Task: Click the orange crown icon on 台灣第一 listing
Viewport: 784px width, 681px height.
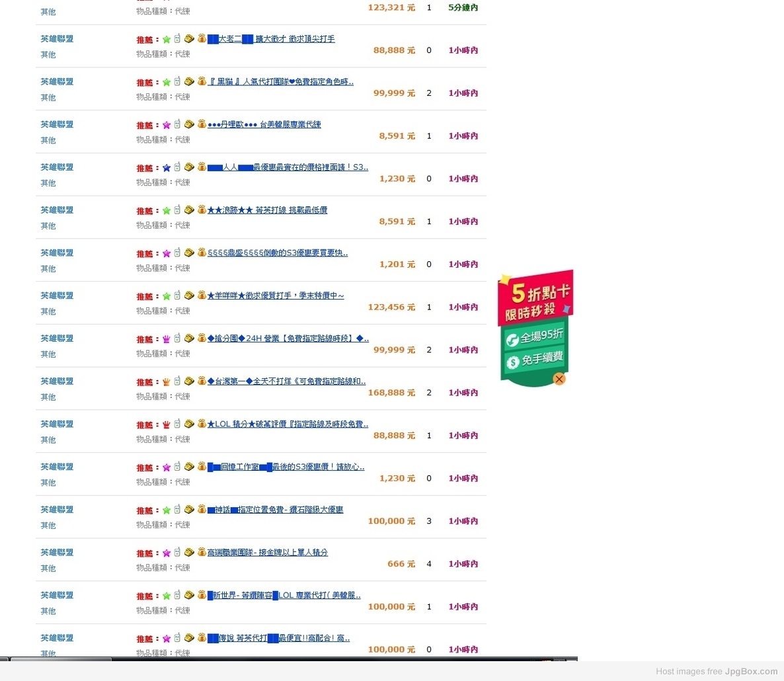Action: [x=167, y=382]
